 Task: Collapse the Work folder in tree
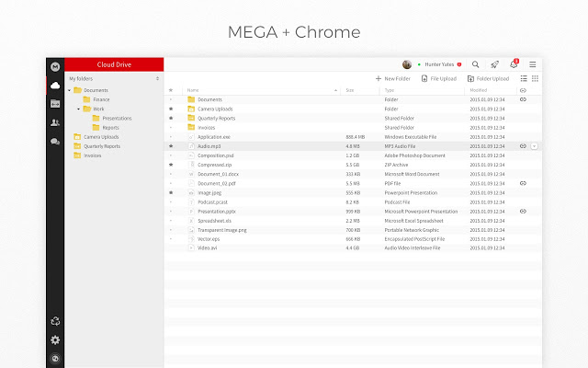tap(79, 109)
